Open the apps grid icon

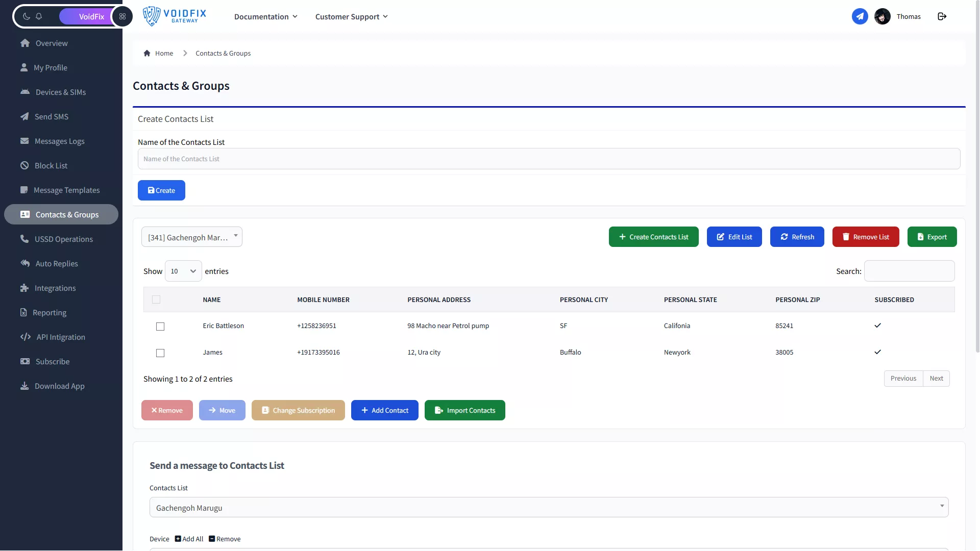122,16
